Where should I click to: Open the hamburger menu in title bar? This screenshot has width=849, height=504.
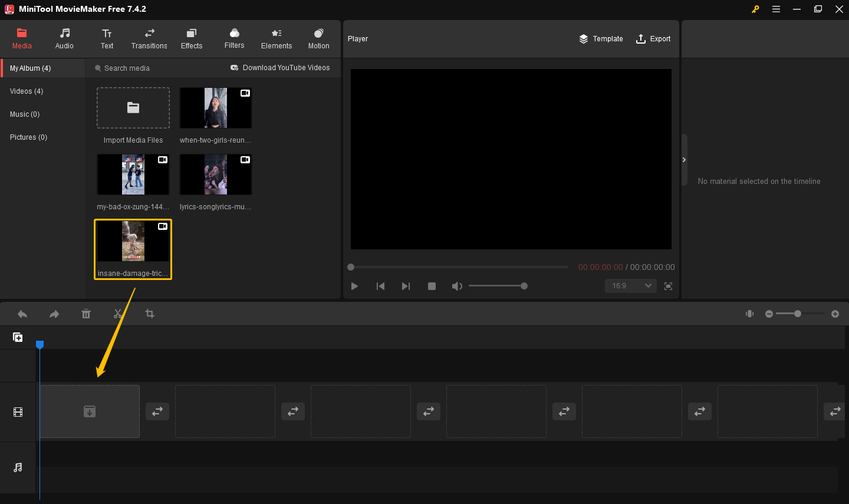tap(776, 9)
